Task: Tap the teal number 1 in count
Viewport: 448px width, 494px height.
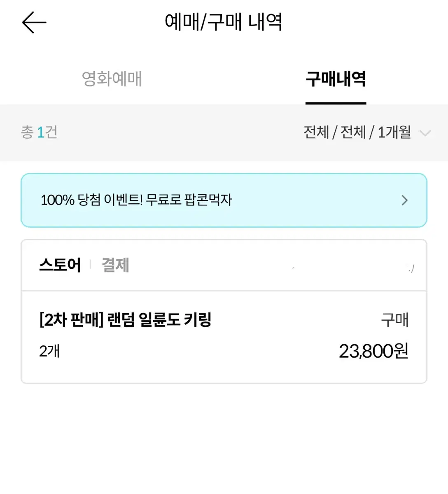Action: tap(40, 133)
